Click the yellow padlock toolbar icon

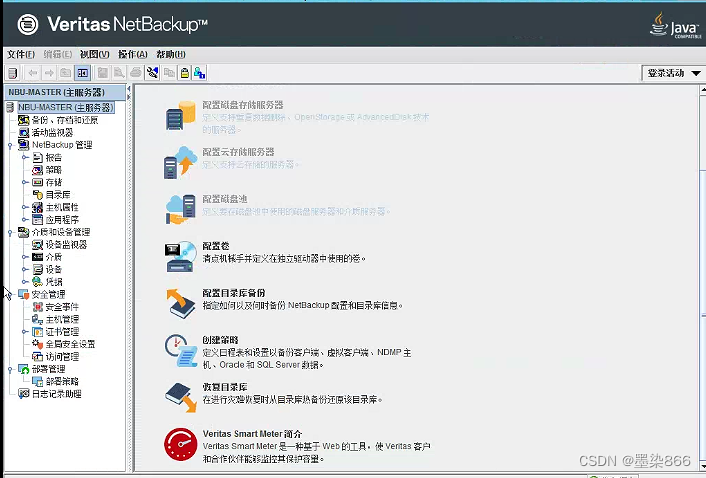coord(185,73)
